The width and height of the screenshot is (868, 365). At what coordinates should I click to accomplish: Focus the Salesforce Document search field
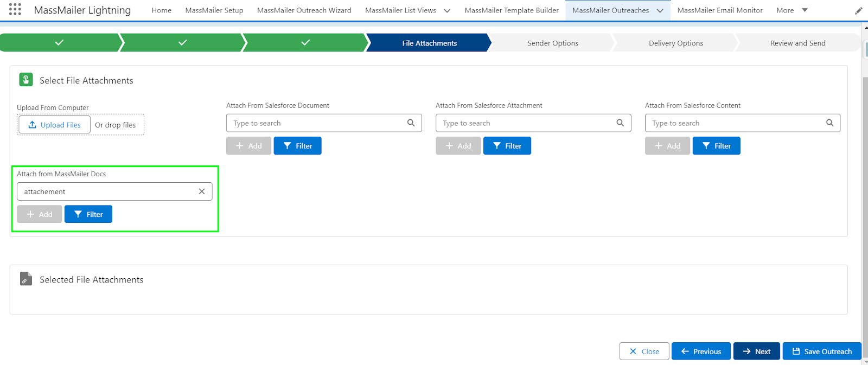[x=324, y=123]
